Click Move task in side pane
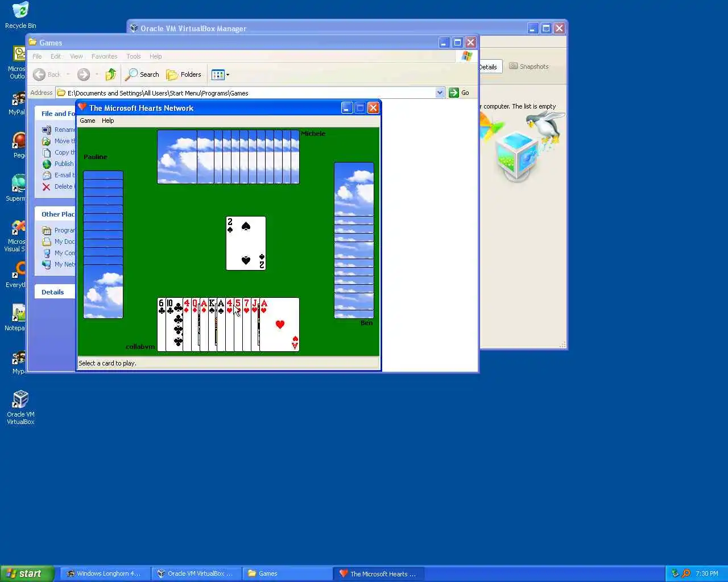Viewport: 728px width, 582px height. pyautogui.click(x=58, y=141)
